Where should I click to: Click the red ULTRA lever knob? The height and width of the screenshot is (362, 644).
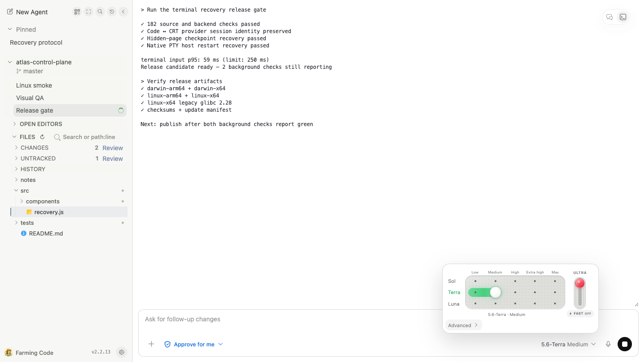(580, 283)
